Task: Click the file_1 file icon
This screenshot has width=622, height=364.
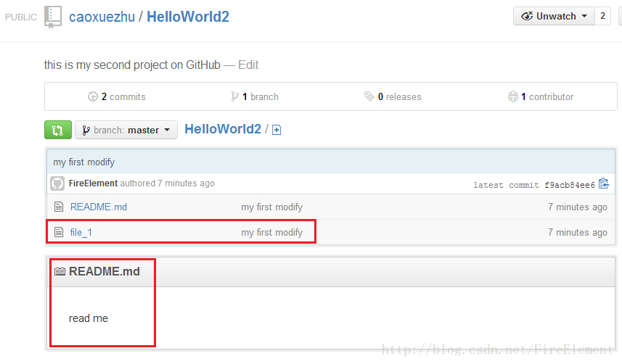Action: point(59,232)
